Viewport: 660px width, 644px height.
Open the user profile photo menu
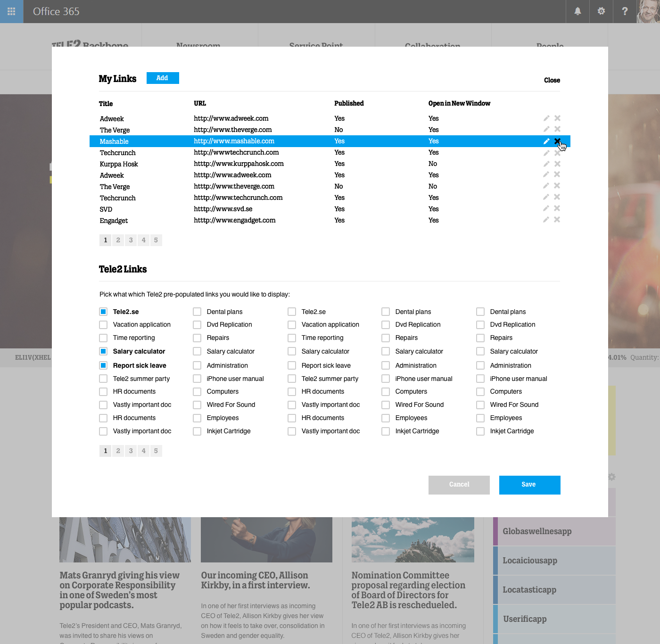(x=648, y=11)
